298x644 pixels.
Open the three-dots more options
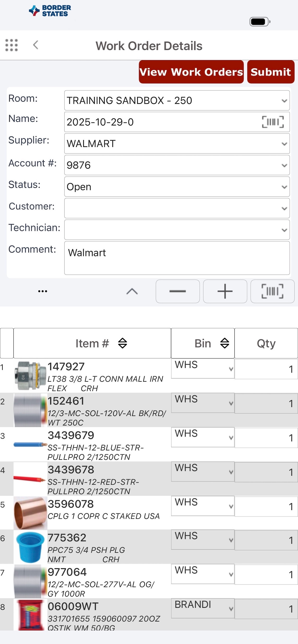tap(42, 291)
